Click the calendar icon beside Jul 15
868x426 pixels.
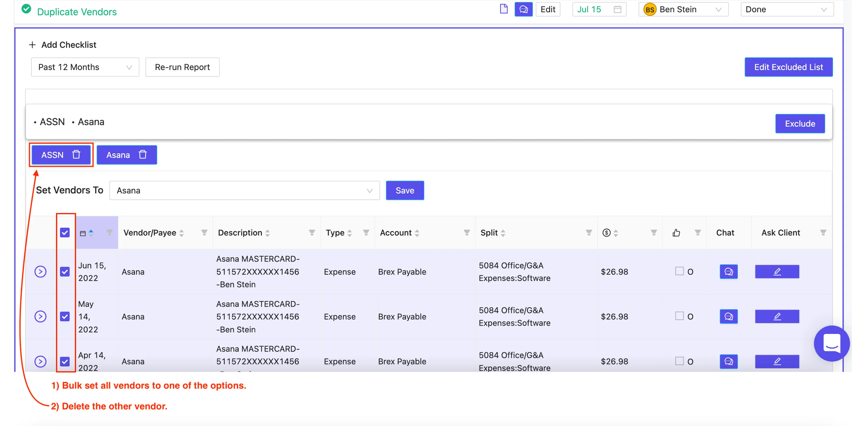pos(617,9)
